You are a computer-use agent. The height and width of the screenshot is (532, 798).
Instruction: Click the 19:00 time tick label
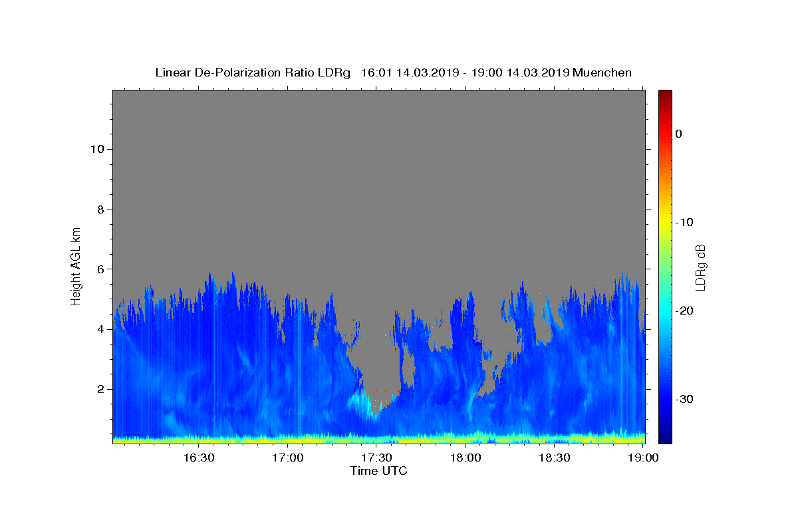643,458
